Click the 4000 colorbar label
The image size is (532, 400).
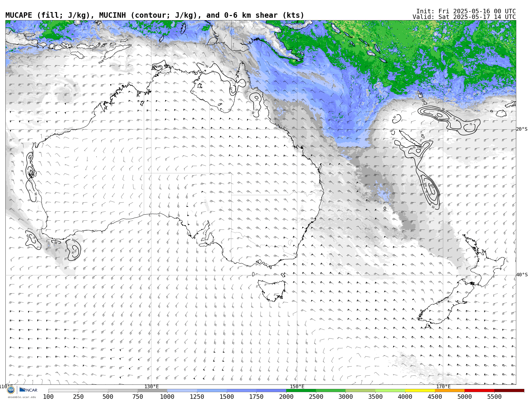pos(405,397)
